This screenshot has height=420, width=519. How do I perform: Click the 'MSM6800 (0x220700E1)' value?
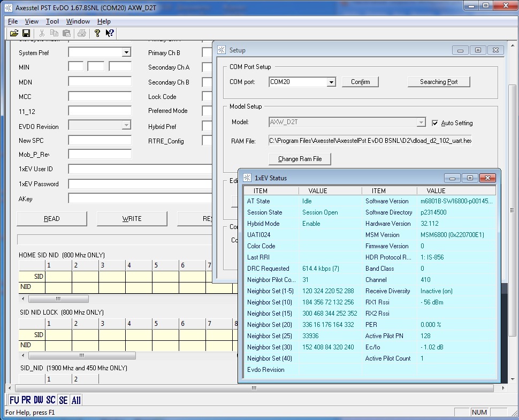tap(452, 235)
